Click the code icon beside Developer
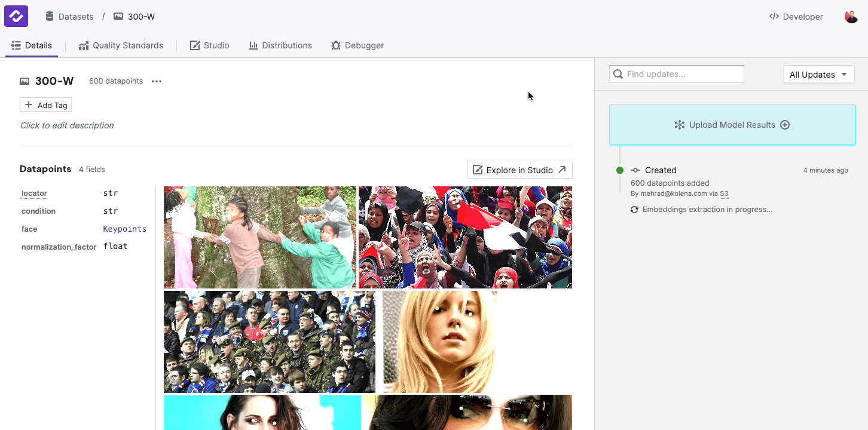Screen dimensions: 868x430 pyautogui.click(x=774, y=17)
